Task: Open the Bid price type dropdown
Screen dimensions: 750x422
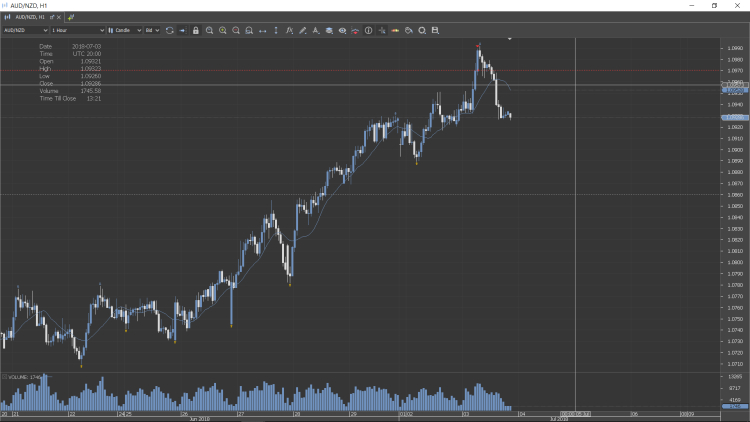Action: click(152, 30)
